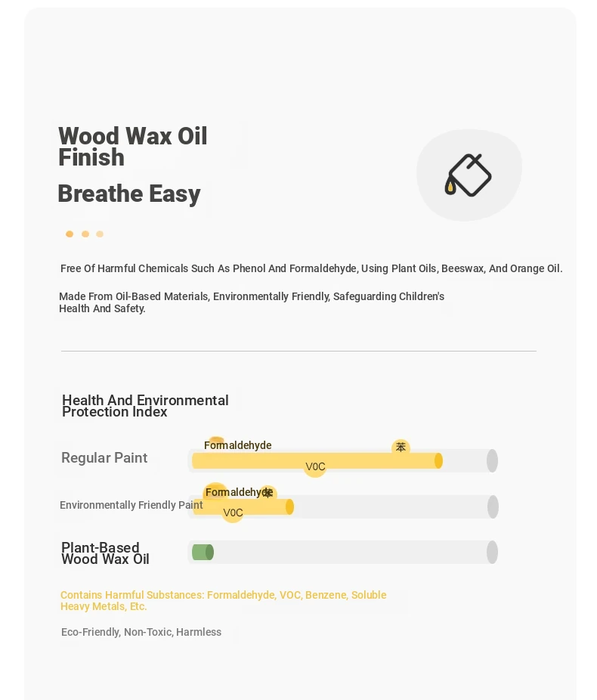Click the paint bucket icon

(x=468, y=175)
